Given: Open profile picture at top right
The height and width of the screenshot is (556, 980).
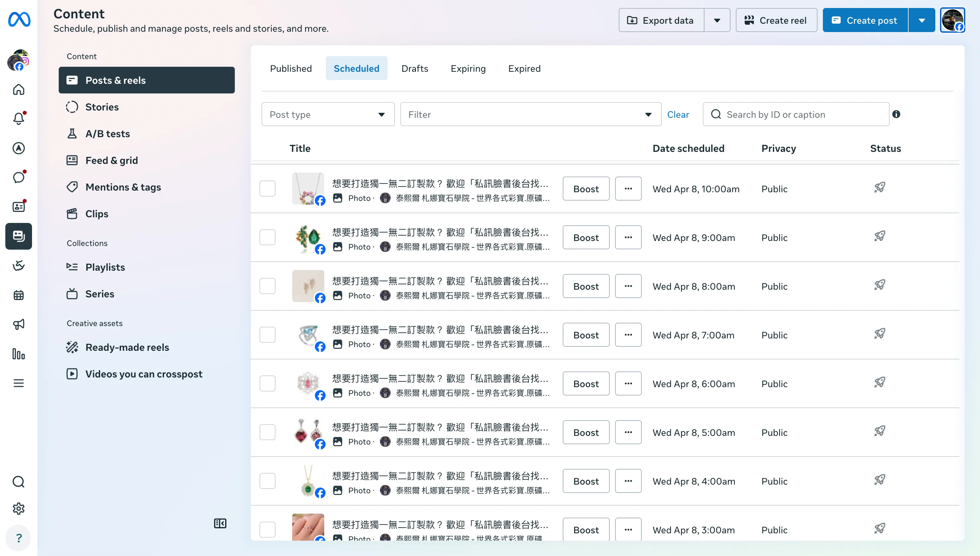Looking at the screenshot, I should click(x=953, y=20).
